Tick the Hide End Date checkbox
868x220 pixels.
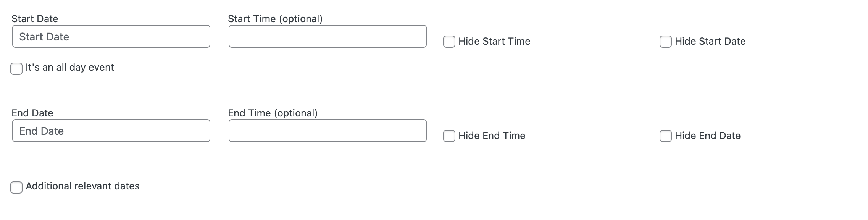pos(666,136)
